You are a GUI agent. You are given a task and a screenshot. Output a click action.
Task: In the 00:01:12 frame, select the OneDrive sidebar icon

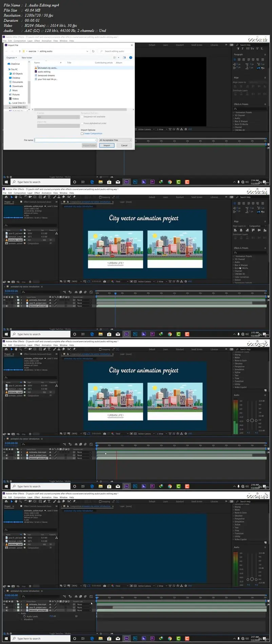point(9,64)
